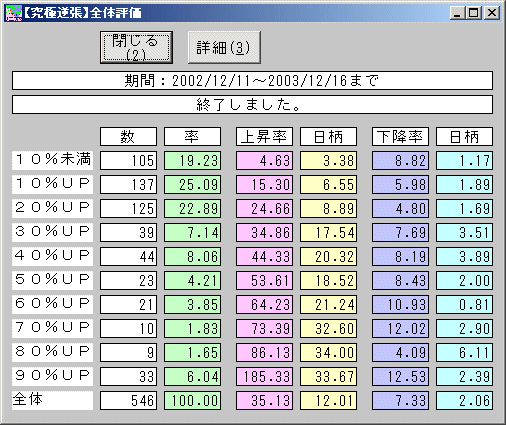Select the ３０％ＵＰ row label
The width and height of the screenshot is (506, 425).
(53, 232)
